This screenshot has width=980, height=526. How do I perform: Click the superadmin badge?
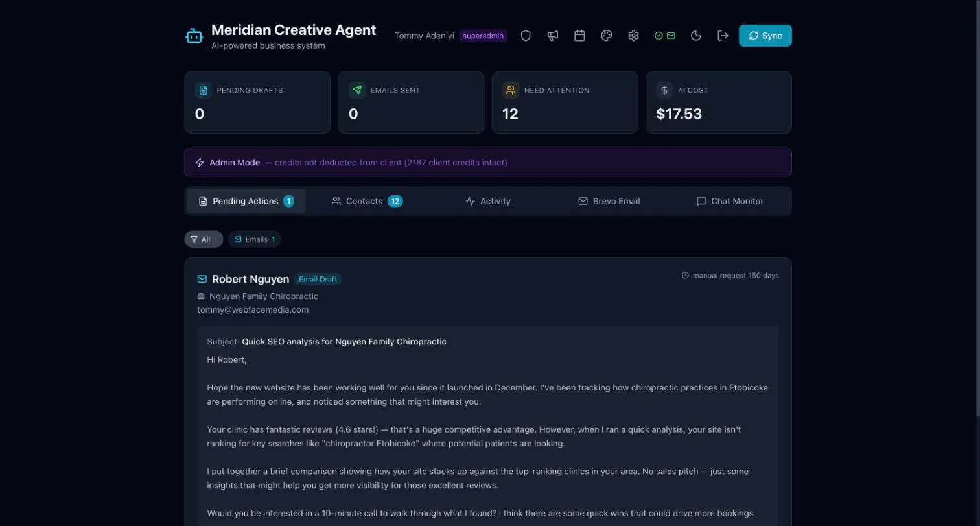tap(484, 36)
